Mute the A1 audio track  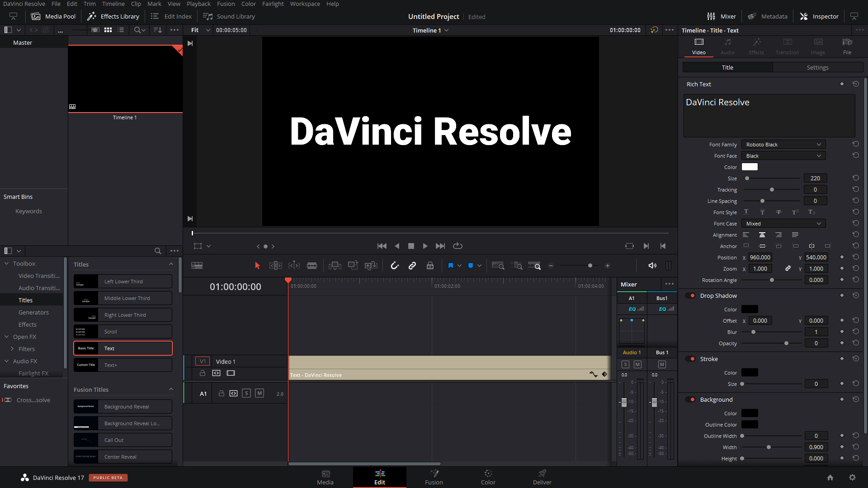tap(259, 394)
